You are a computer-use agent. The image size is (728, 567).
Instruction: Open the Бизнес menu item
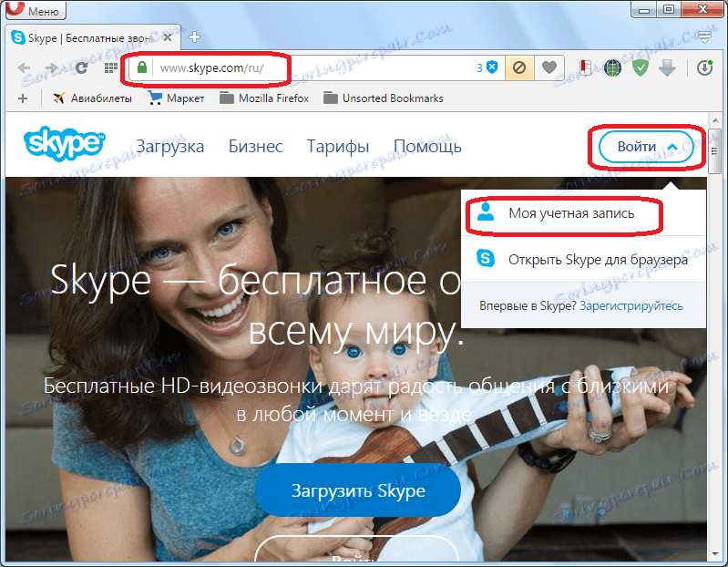[x=255, y=146]
